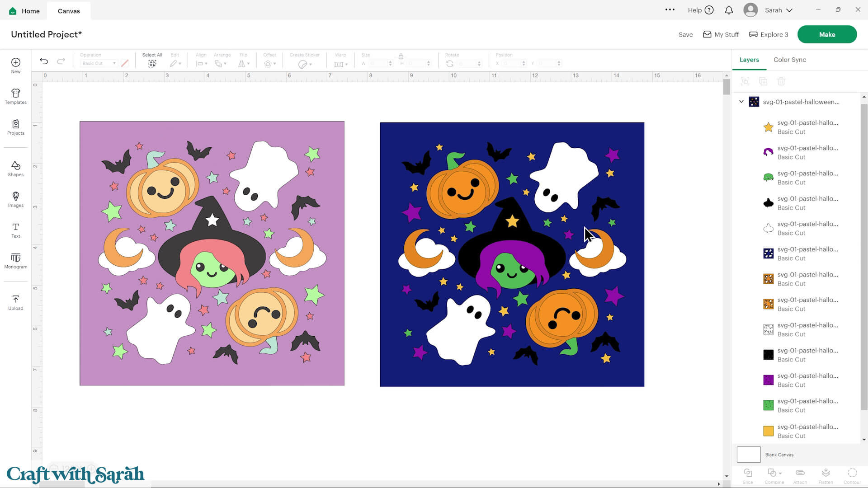The width and height of the screenshot is (868, 488).
Task: Collapse the svg-01-pastel-halloween layer group
Action: pyautogui.click(x=741, y=102)
